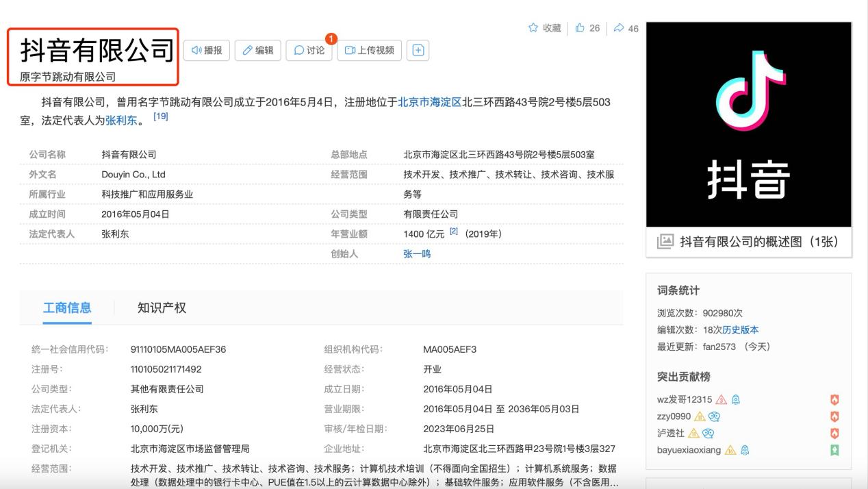The image size is (868, 489).
Task: Click registration number 110105021171492
Action: click(166, 369)
